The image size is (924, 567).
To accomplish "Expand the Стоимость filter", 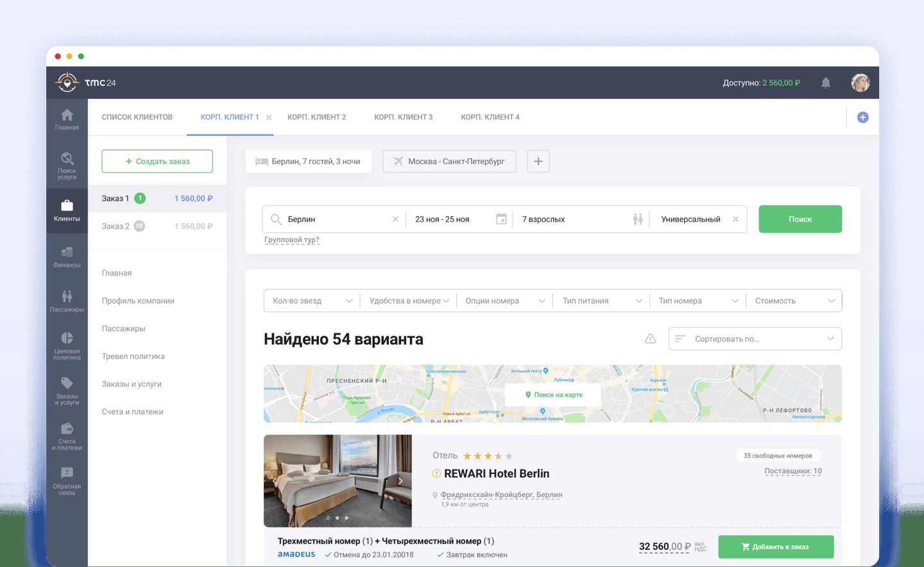I will [x=794, y=301].
